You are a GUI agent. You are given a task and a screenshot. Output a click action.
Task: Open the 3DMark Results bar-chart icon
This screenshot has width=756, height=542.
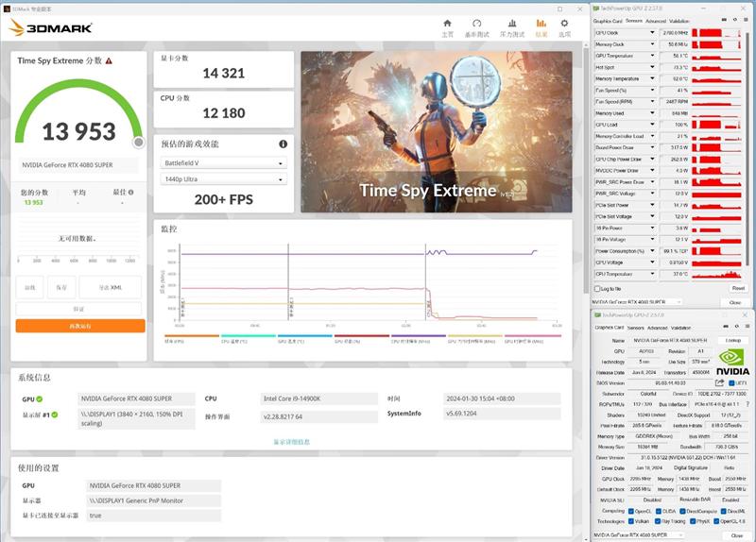pos(541,23)
